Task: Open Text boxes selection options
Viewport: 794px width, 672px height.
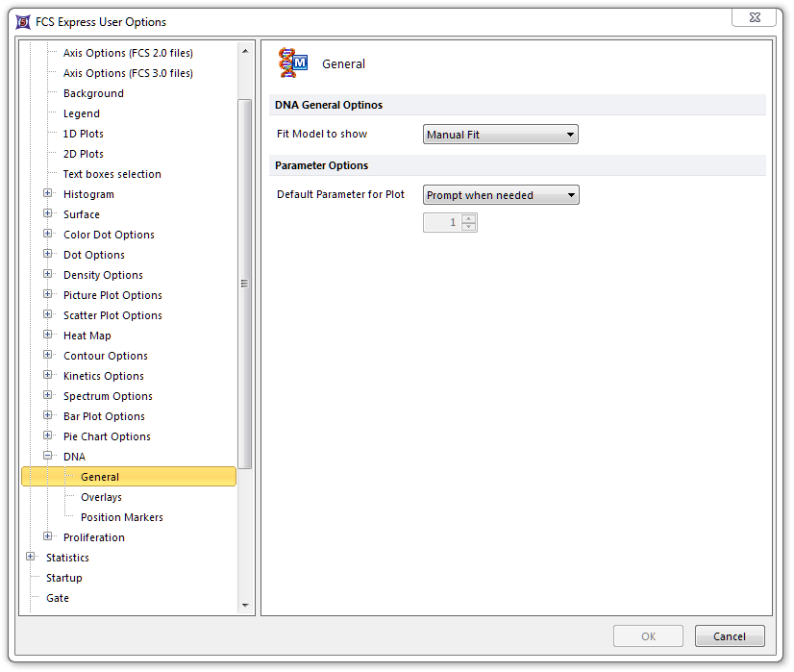Action: coord(112,174)
